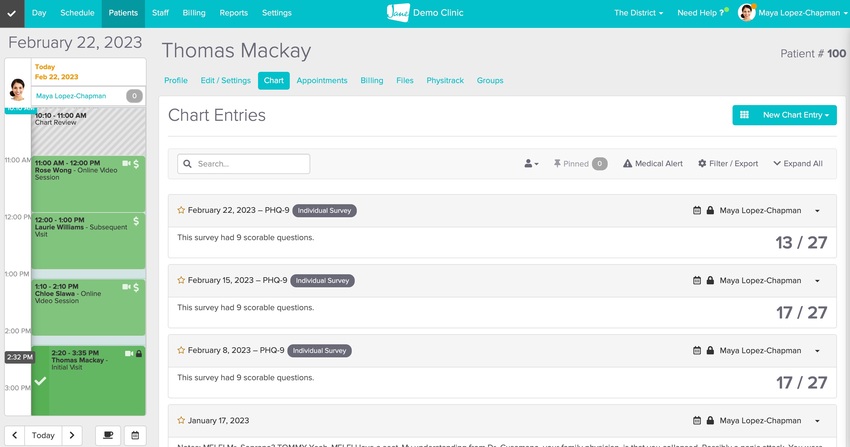Open the calendar date picker icon below the schedule
This screenshot has height=447, width=850.
tap(134, 435)
